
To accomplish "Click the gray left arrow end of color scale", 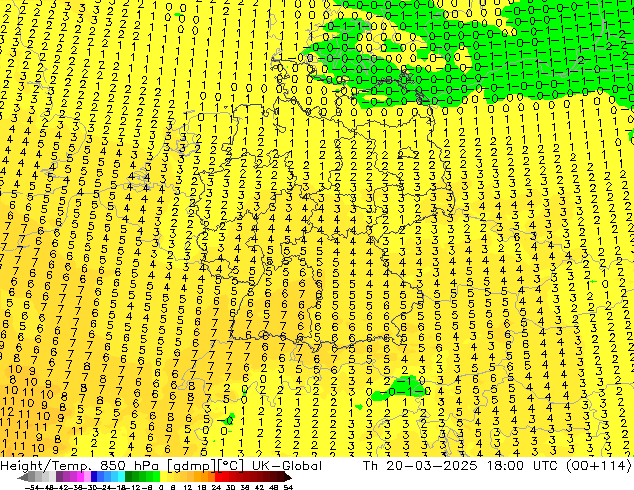I will coord(23,477).
